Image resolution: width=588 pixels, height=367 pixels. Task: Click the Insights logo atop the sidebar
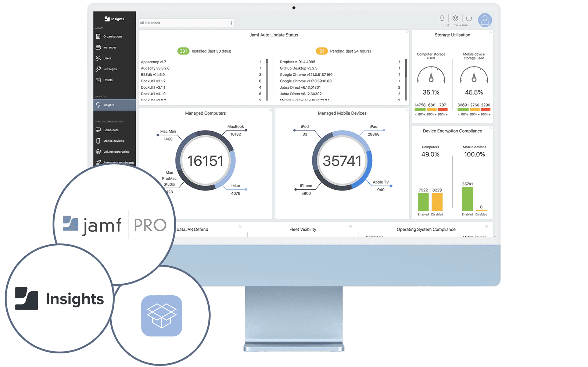coord(114,19)
